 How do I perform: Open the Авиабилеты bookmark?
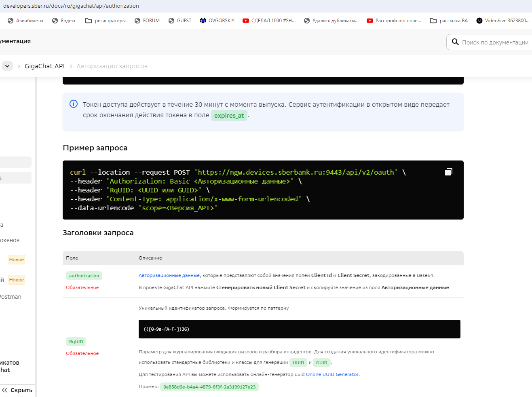pyautogui.click(x=25, y=21)
